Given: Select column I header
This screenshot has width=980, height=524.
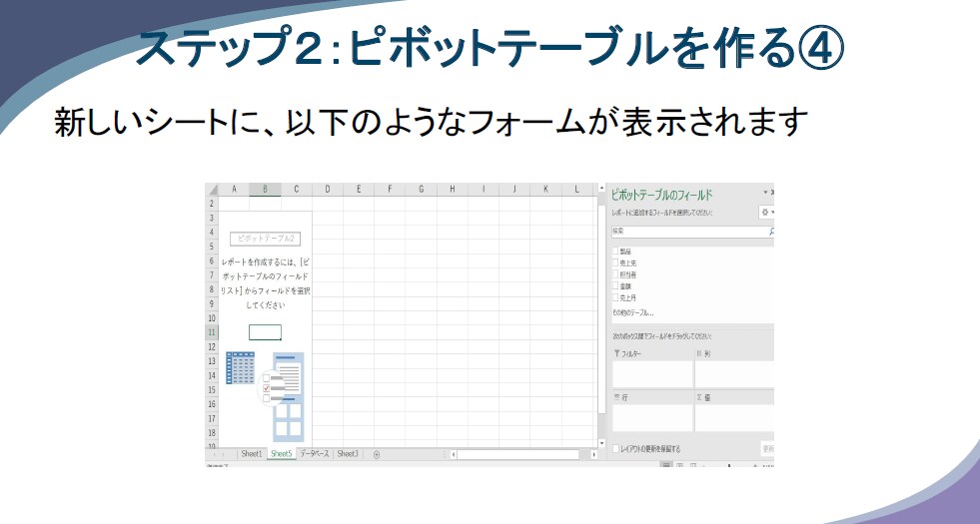Looking at the screenshot, I should 484,190.
